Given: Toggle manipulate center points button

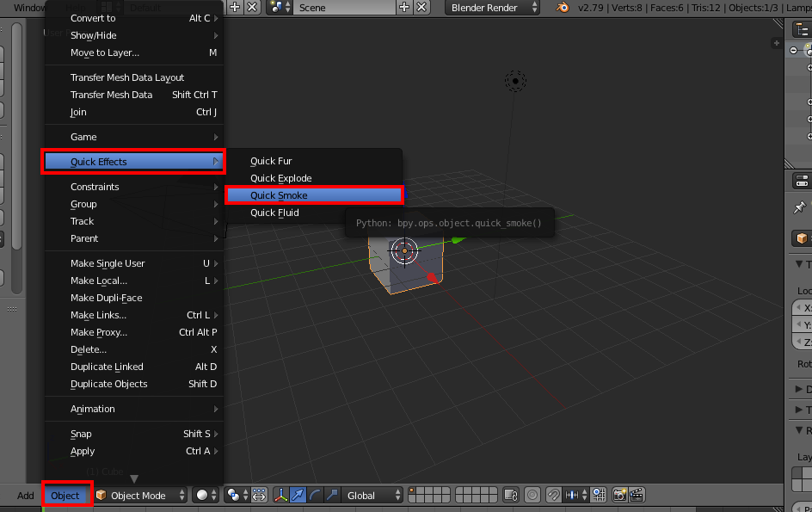Looking at the screenshot, I should point(259,496).
